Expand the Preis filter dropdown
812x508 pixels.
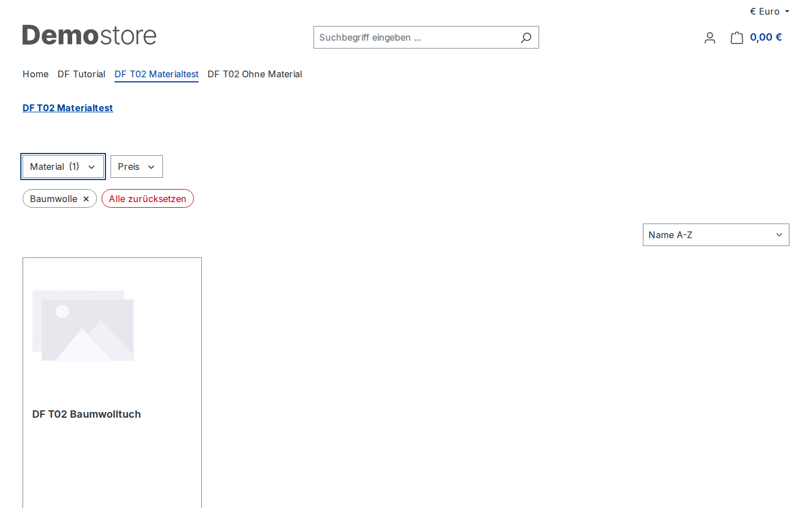point(136,167)
